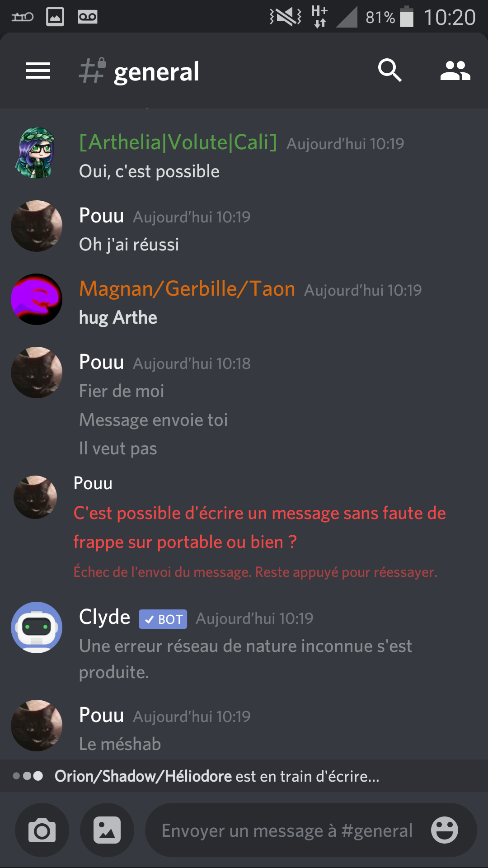Open the emoji picker smiley
This screenshot has height=868, width=488.
(445, 830)
